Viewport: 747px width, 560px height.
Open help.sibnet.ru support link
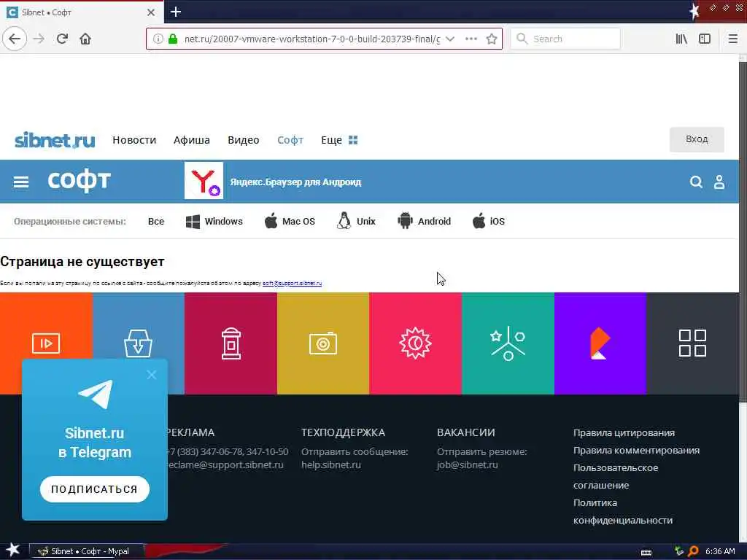click(x=331, y=464)
